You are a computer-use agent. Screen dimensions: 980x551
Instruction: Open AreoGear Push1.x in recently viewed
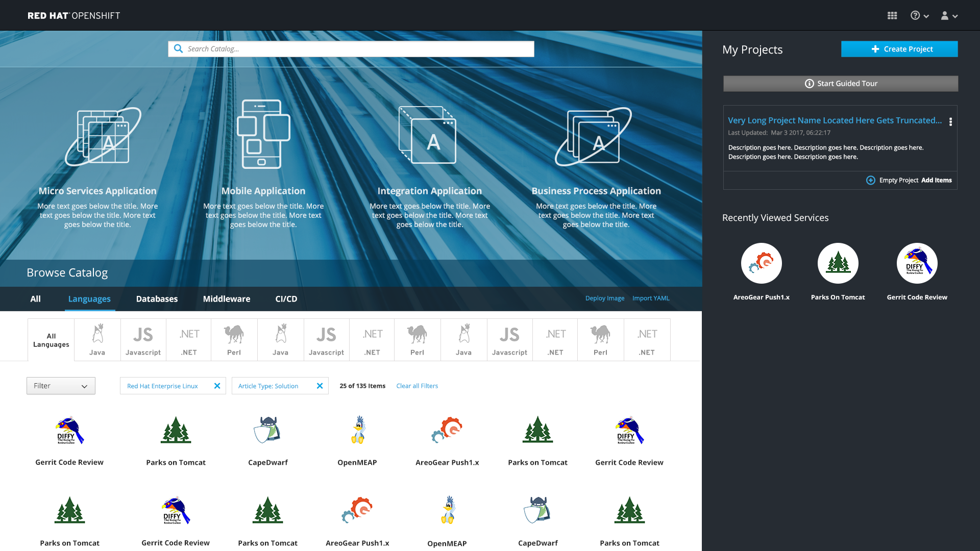click(761, 263)
